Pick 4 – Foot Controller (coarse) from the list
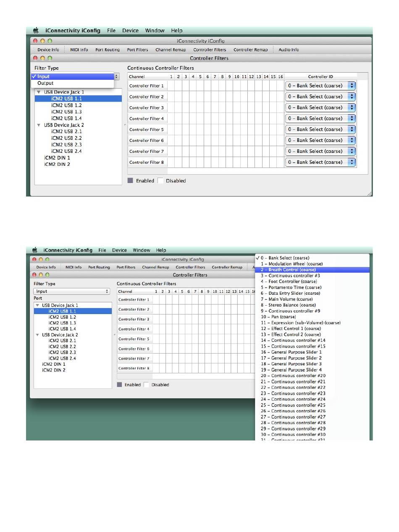The height and width of the screenshot is (532, 399). [312, 281]
